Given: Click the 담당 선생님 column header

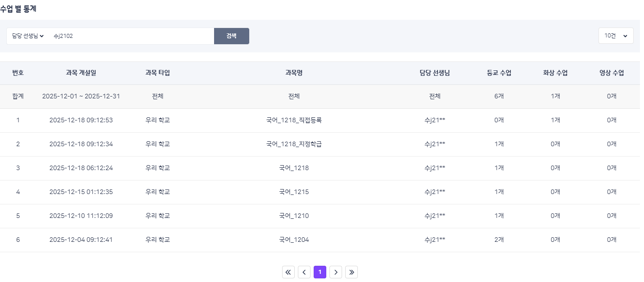Looking at the screenshot, I should [435, 73].
